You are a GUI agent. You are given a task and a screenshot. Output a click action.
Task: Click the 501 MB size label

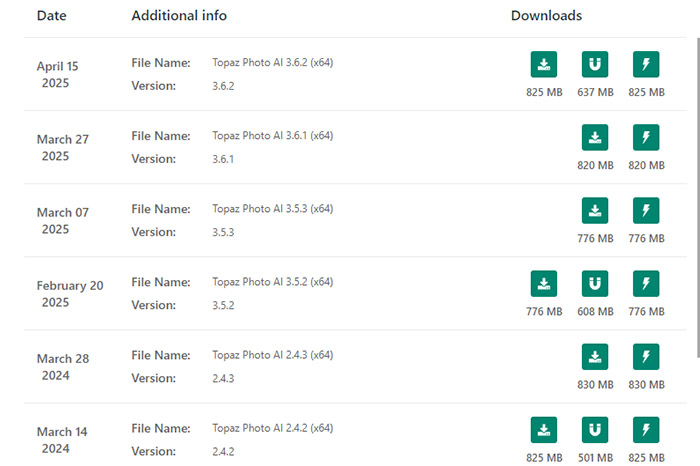(x=595, y=458)
